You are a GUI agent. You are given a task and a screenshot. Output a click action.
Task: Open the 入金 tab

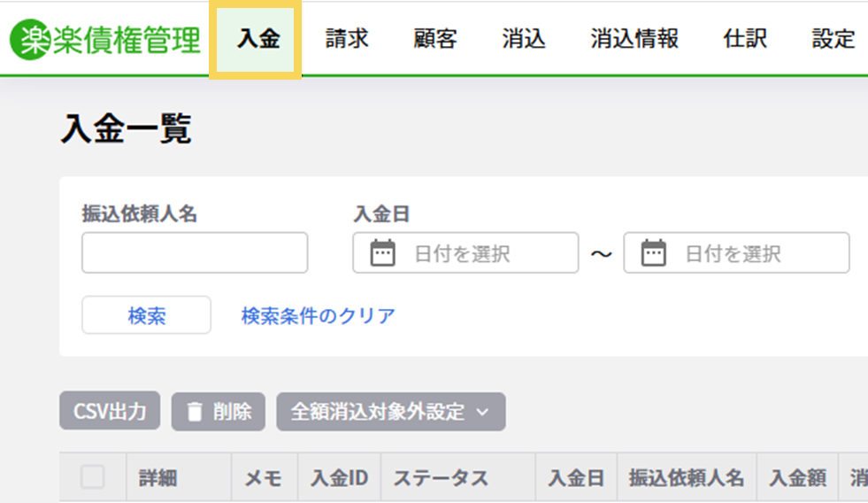click(258, 39)
